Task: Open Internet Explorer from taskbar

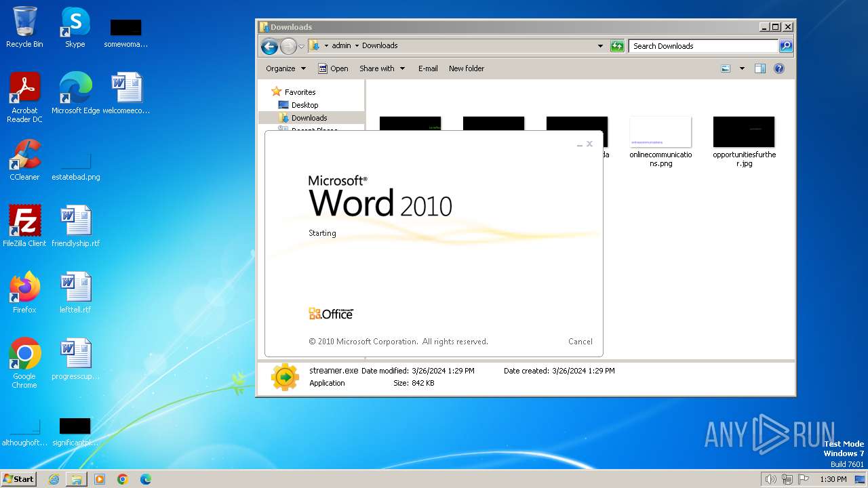Action: tap(54, 479)
